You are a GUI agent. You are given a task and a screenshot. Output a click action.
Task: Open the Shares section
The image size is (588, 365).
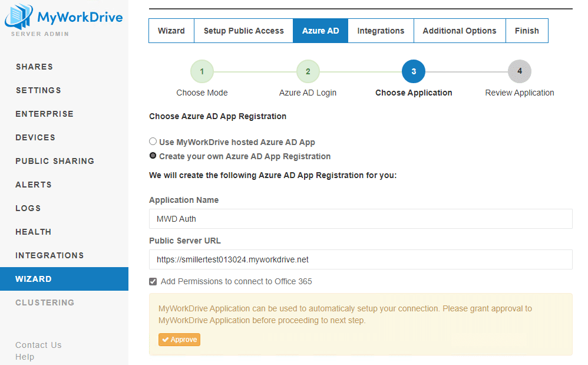tap(34, 67)
